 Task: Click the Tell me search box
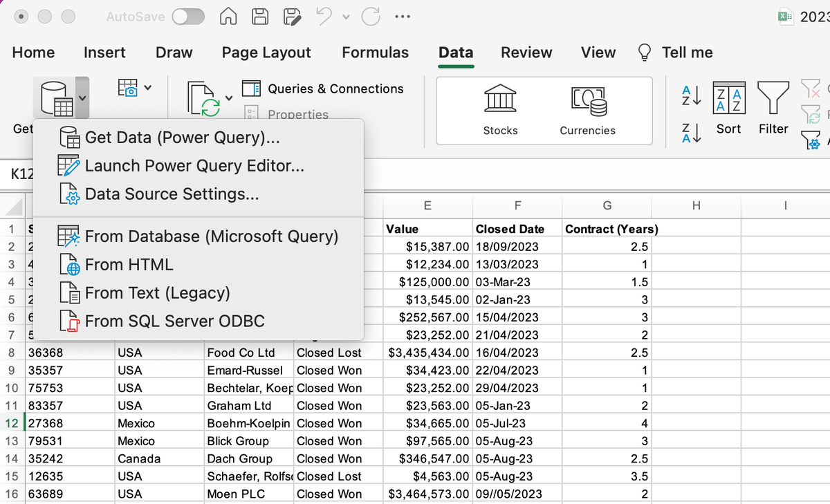tap(675, 53)
